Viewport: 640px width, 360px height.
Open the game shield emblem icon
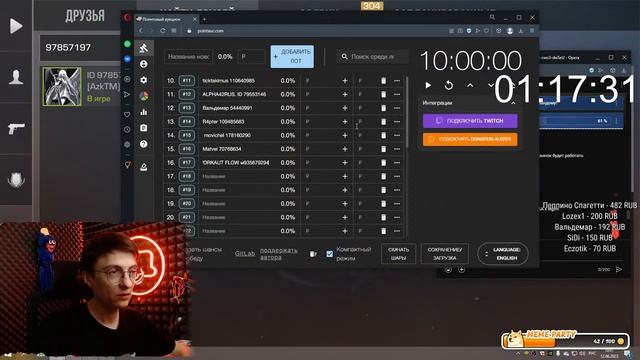point(16,180)
